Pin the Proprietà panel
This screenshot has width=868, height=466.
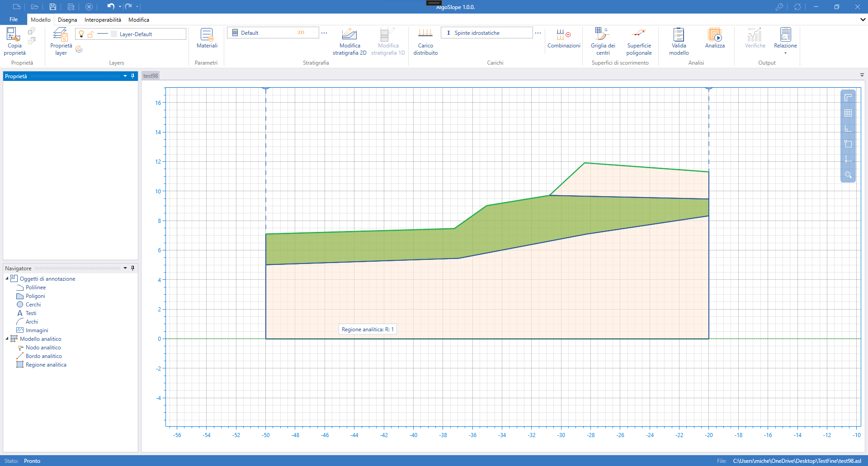click(x=132, y=76)
